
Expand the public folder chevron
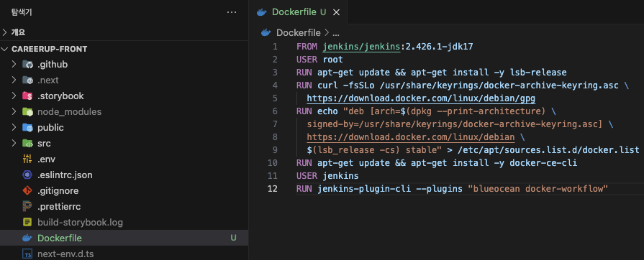point(14,128)
